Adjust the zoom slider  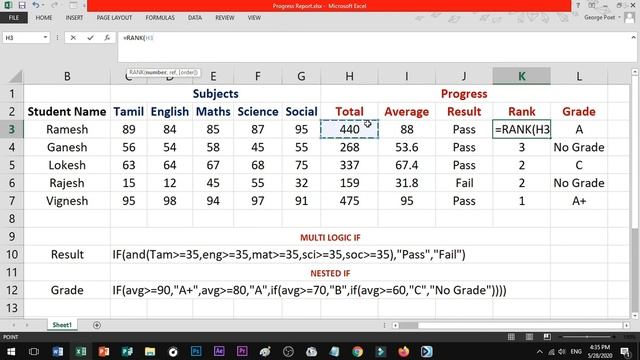[588, 337]
